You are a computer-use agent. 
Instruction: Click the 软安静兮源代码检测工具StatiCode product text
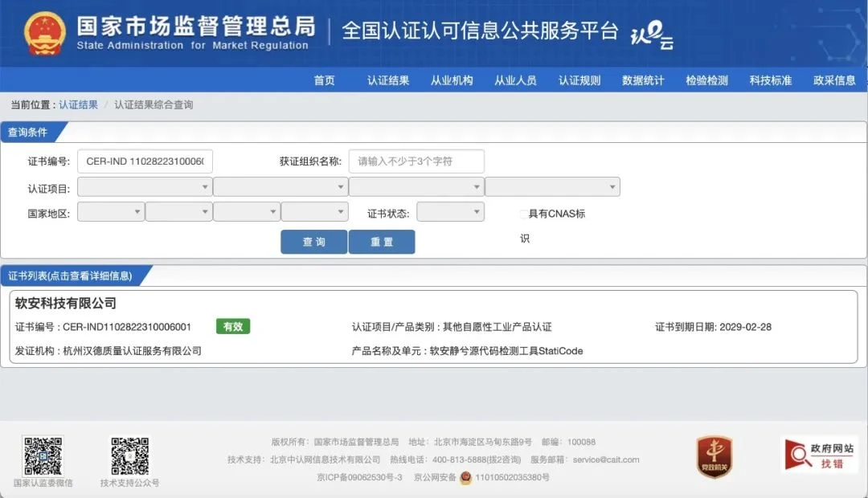(x=506, y=351)
